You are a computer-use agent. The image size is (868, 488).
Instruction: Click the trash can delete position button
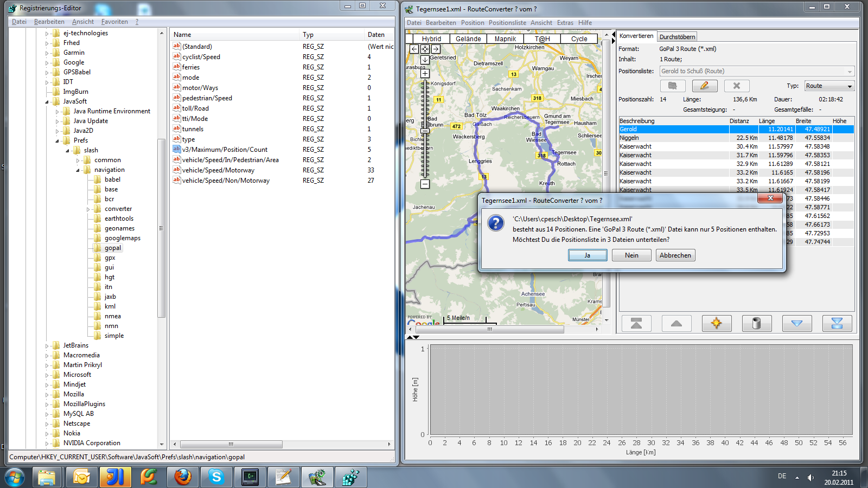756,324
